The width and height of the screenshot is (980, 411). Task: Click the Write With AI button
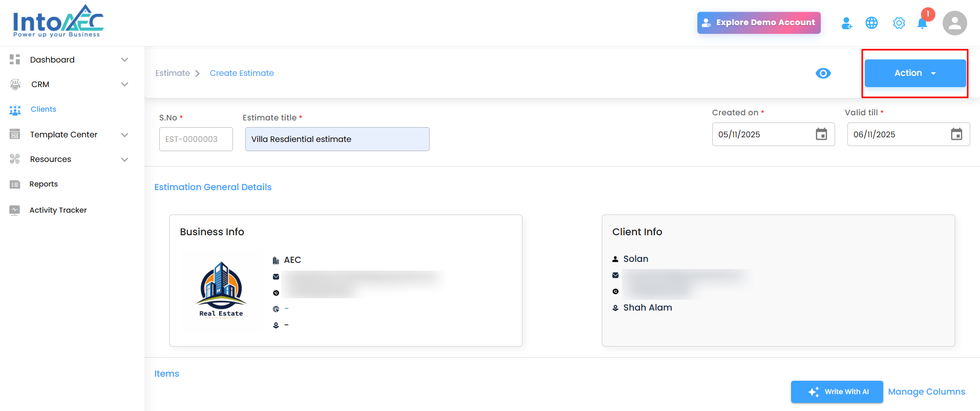point(837,392)
